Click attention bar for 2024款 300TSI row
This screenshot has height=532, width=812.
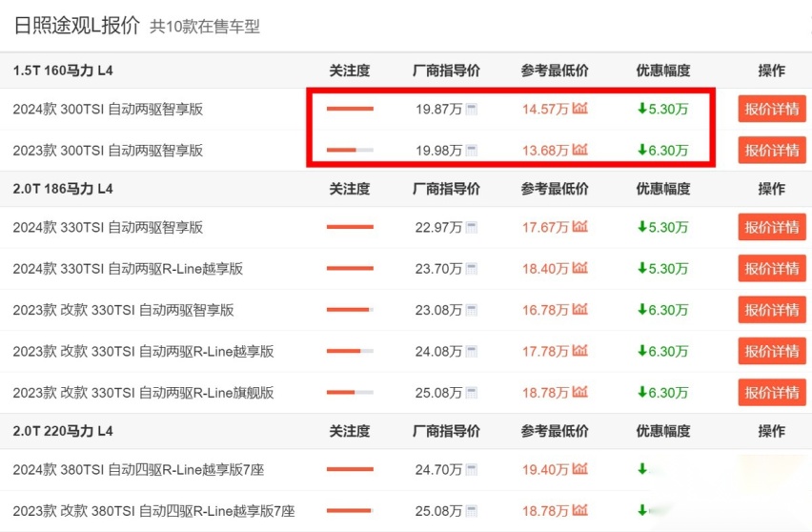tap(350, 109)
